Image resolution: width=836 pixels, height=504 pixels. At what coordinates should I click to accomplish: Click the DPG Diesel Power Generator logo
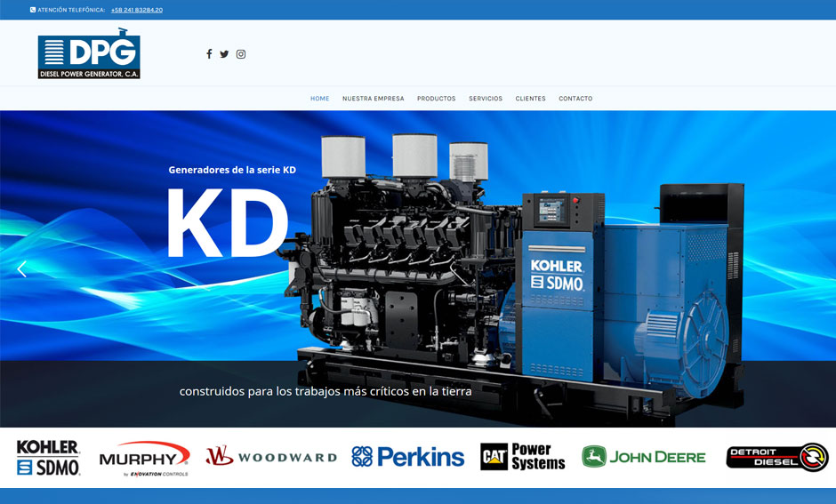click(x=89, y=54)
